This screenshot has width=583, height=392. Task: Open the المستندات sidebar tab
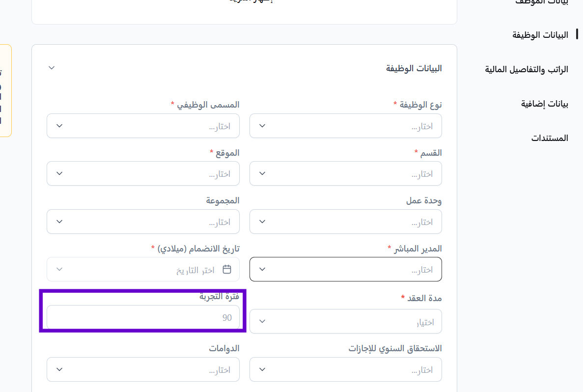pyautogui.click(x=549, y=138)
